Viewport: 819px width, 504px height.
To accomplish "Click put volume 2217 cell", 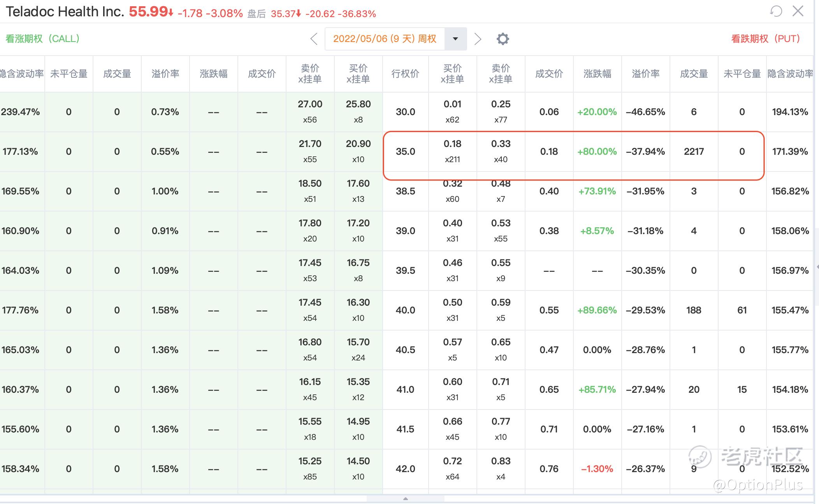I will 694,152.
